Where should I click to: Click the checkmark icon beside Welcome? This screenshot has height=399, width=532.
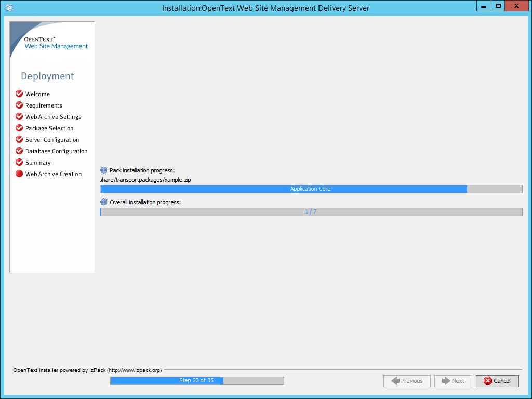click(19, 94)
